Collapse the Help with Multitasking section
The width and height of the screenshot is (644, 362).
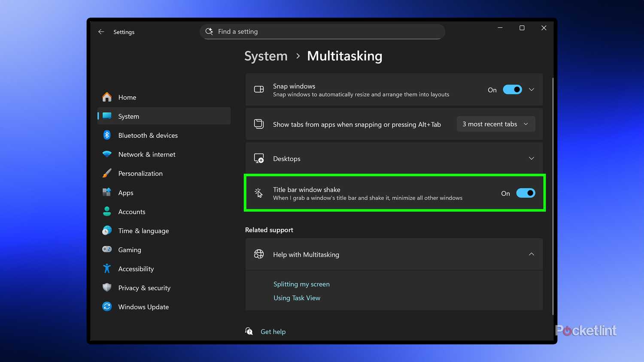click(x=532, y=254)
